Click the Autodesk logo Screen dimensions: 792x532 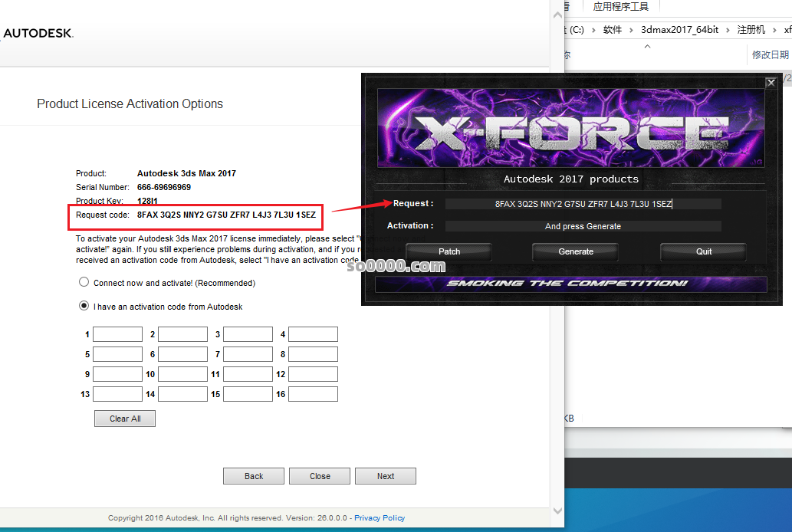point(38,33)
